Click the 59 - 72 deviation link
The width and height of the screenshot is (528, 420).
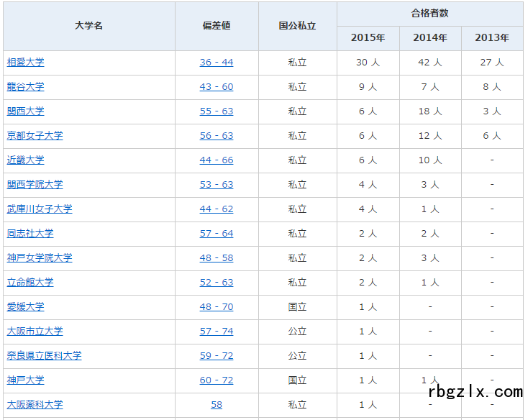(217, 356)
